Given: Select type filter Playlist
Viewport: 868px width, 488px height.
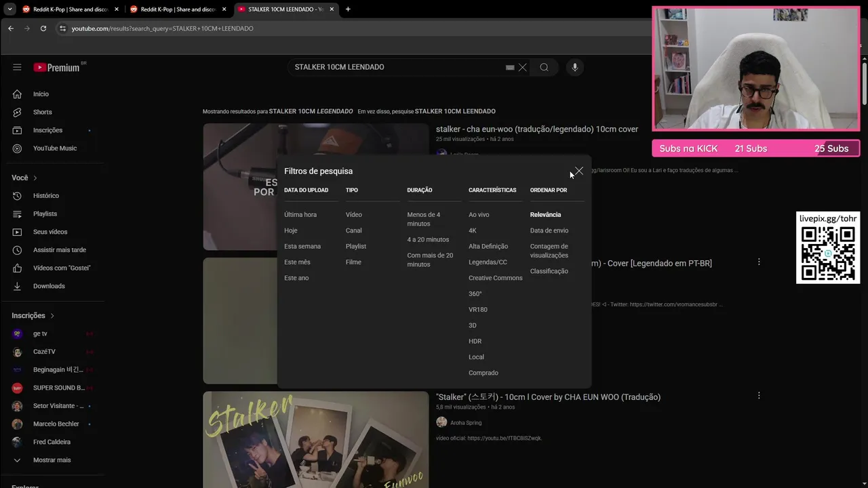Looking at the screenshot, I should (x=356, y=247).
